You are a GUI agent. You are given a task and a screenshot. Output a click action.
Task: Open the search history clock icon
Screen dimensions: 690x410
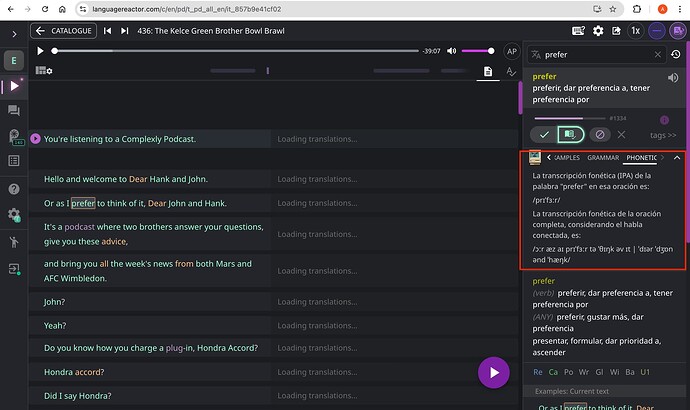pos(675,55)
